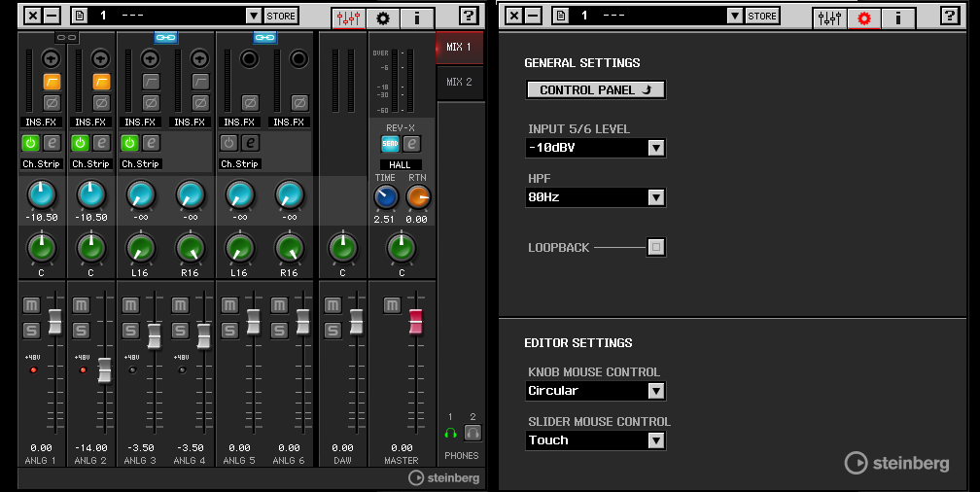Open HALL reverb type selector
The width and height of the screenshot is (980, 492).
coord(400,165)
